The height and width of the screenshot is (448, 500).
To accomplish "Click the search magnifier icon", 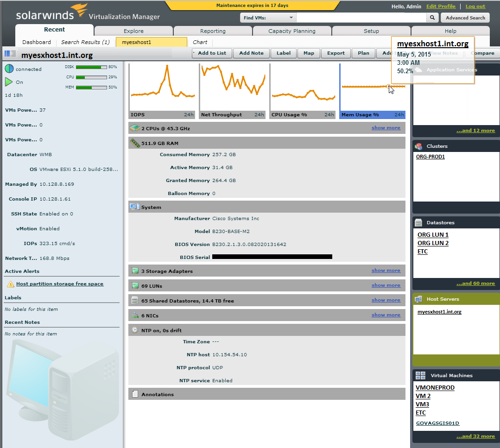I will point(432,18).
